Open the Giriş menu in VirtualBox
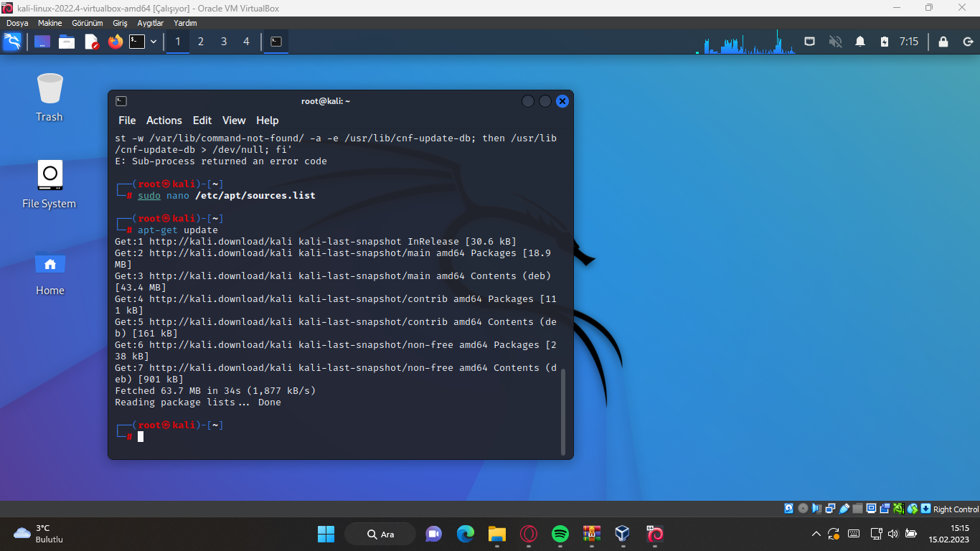Image resolution: width=980 pixels, height=551 pixels. (120, 23)
